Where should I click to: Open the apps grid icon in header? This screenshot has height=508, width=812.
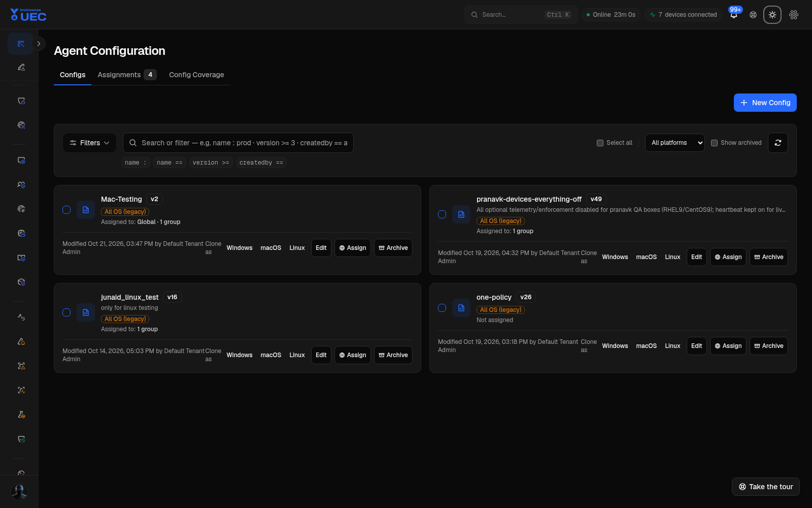(x=794, y=15)
